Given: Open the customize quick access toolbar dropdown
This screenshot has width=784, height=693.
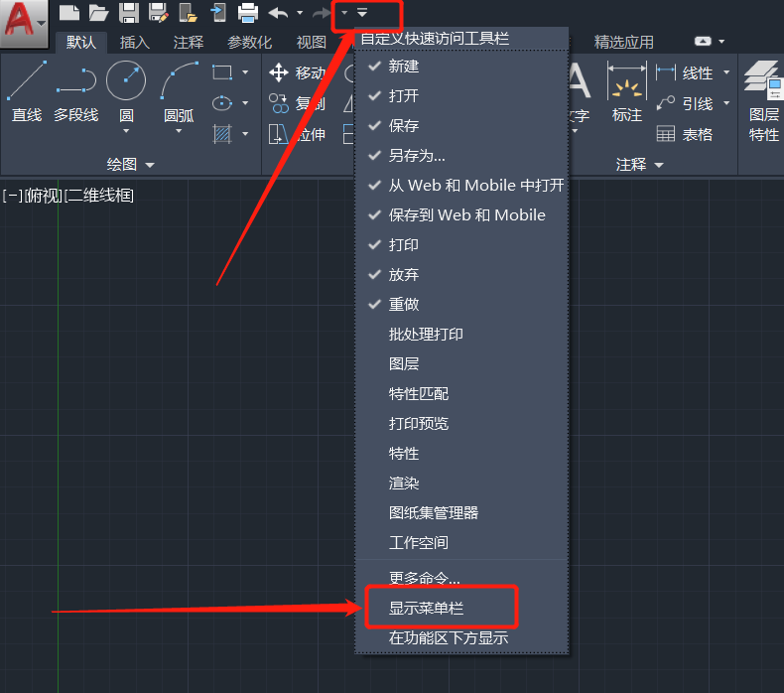Looking at the screenshot, I should (362, 13).
